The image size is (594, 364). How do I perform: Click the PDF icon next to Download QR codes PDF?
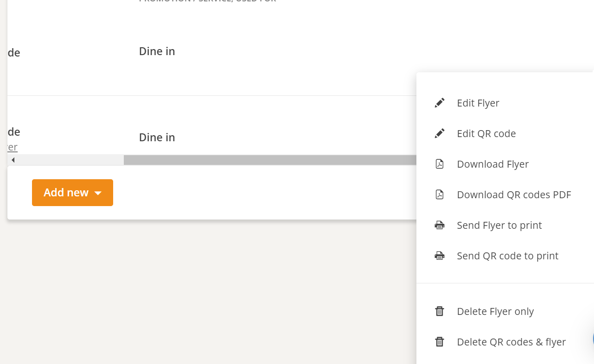[x=440, y=195]
